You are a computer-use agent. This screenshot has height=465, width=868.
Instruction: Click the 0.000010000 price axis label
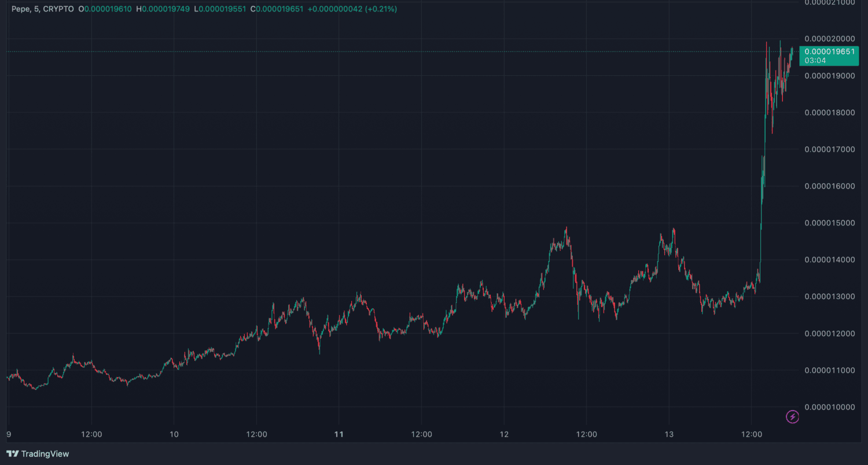(829, 407)
